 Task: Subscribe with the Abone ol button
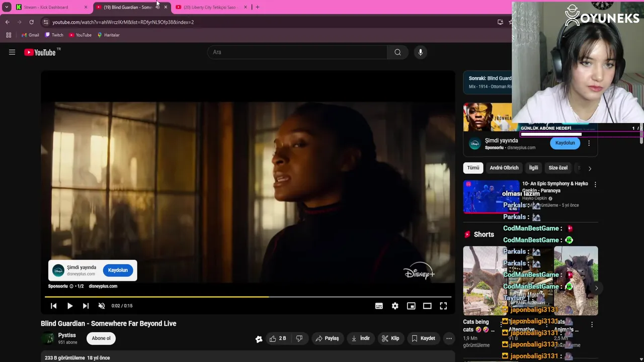coord(101,338)
